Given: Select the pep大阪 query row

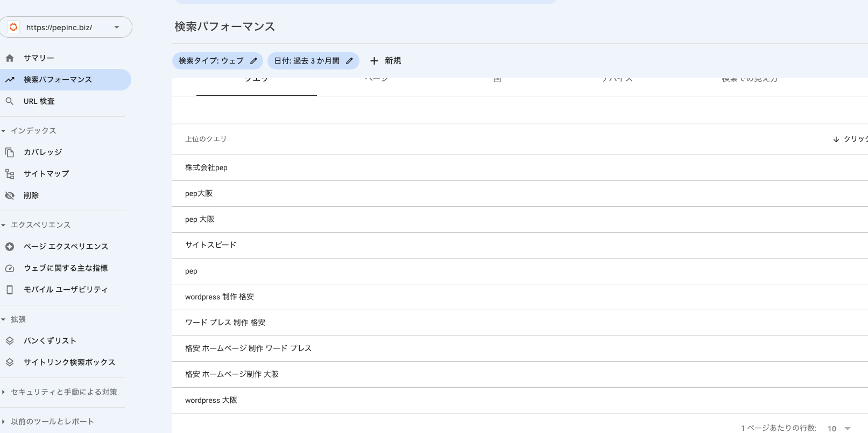Looking at the screenshot, I should click(520, 194).
